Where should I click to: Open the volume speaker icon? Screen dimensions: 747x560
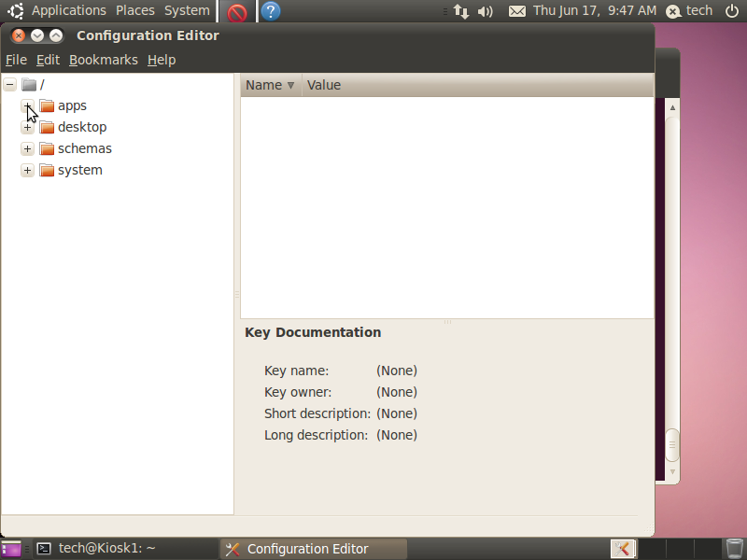point(486,11)
